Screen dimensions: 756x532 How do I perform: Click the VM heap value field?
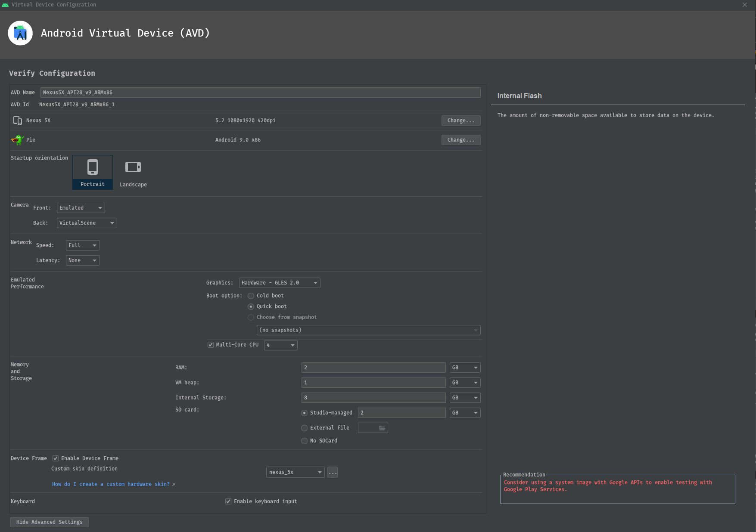point(373,383)
